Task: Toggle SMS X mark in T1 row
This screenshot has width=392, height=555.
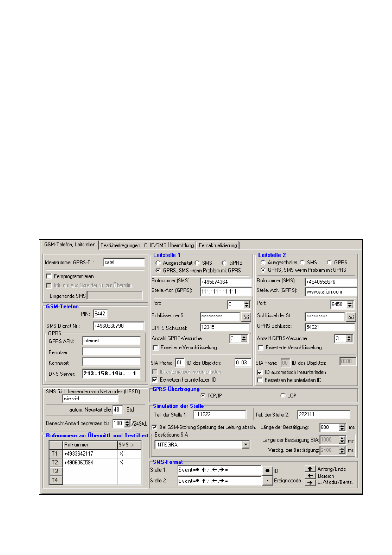Action: click(x=129, y=453)
